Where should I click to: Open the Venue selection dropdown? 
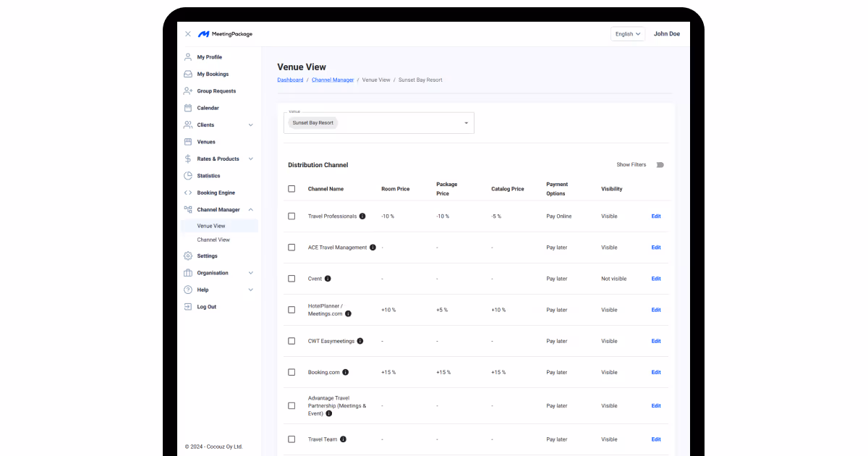pos(466,122)
